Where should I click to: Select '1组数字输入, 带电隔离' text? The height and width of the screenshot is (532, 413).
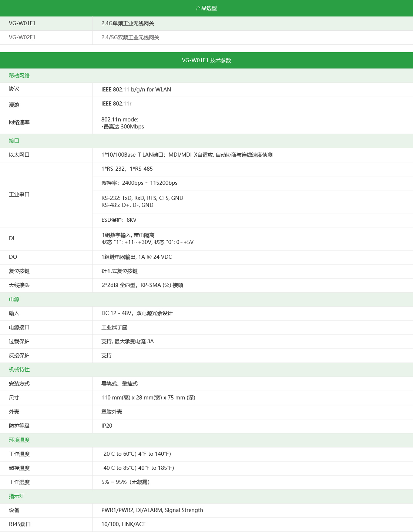pyautogui.click(x=128, y=235)
